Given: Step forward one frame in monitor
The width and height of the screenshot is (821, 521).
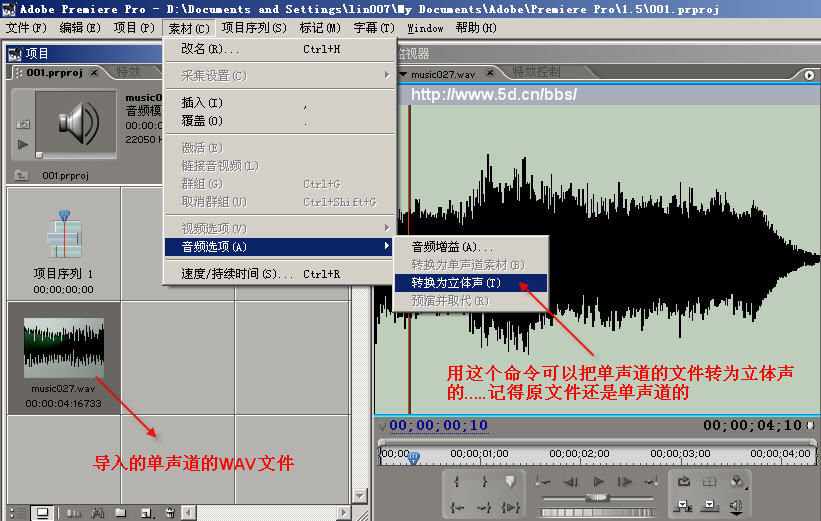Looking at the screenshot, I should point(625,481).
